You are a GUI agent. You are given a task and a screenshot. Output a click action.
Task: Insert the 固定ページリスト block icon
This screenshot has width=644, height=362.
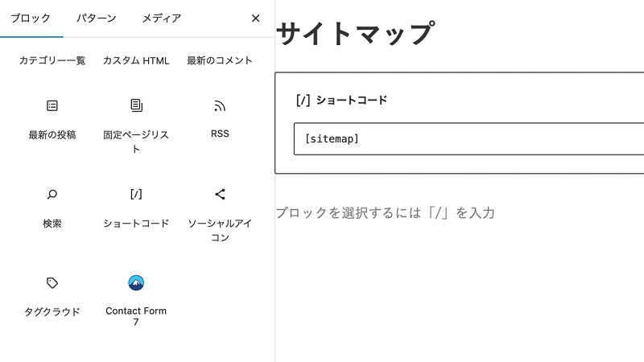(x=136, y=105)
